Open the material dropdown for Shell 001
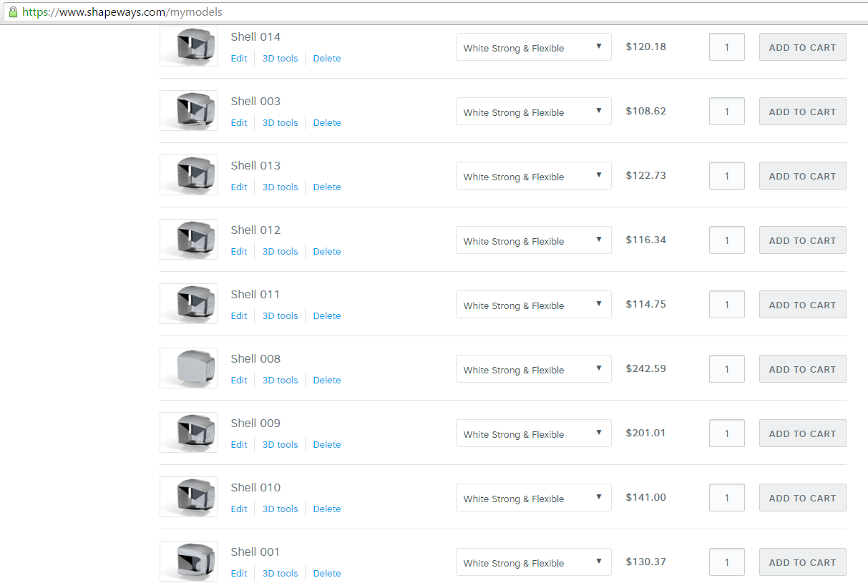The height and width of the screenshot is (588, 868). pyautogui.click(x=533, y=562)
